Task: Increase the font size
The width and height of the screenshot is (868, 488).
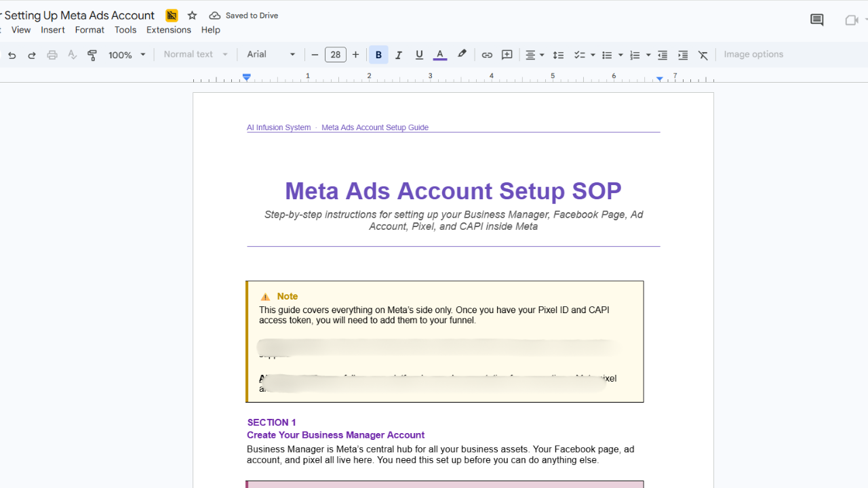Action: click(x=355, y=55)
